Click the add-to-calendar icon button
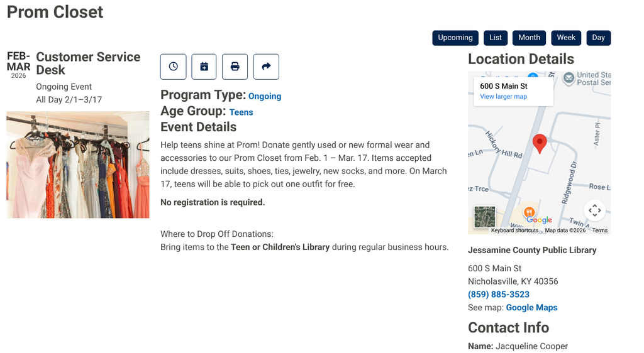The height and width of the screenshot is (353, 644). point(204,67)
